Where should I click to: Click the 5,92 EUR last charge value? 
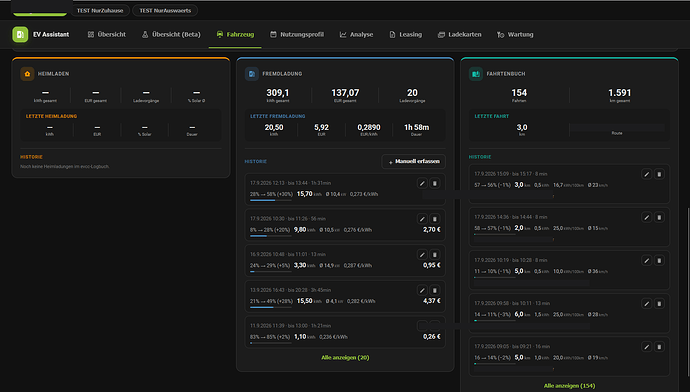click(321, 127)
